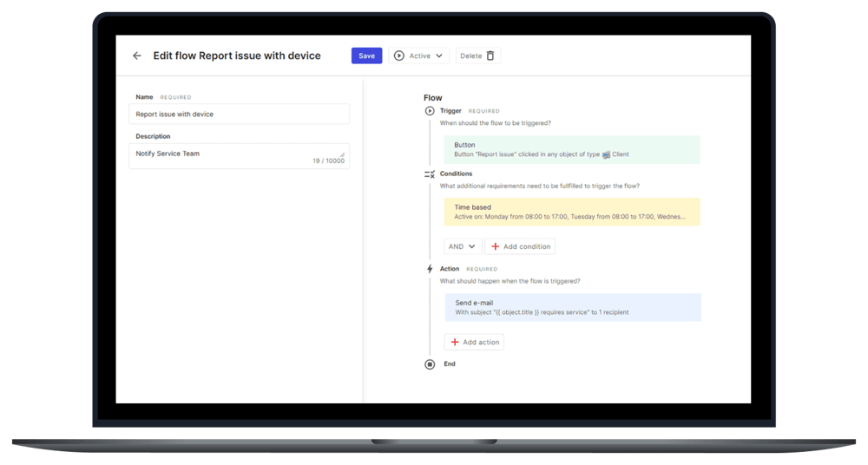Save the flow with the Save button
868x465 pixels.
tap(366, 56)
